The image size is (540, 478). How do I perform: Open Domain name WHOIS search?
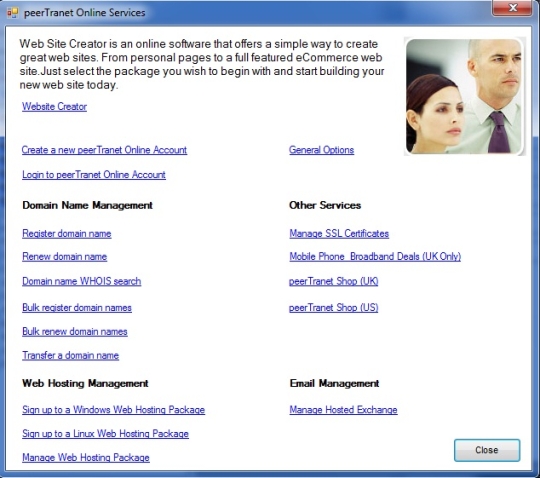click(82, 281)
